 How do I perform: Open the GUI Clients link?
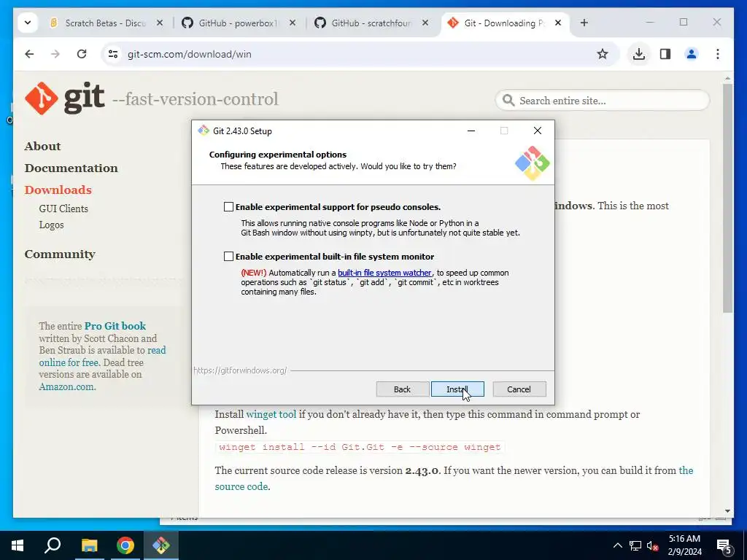coord(63,209)
